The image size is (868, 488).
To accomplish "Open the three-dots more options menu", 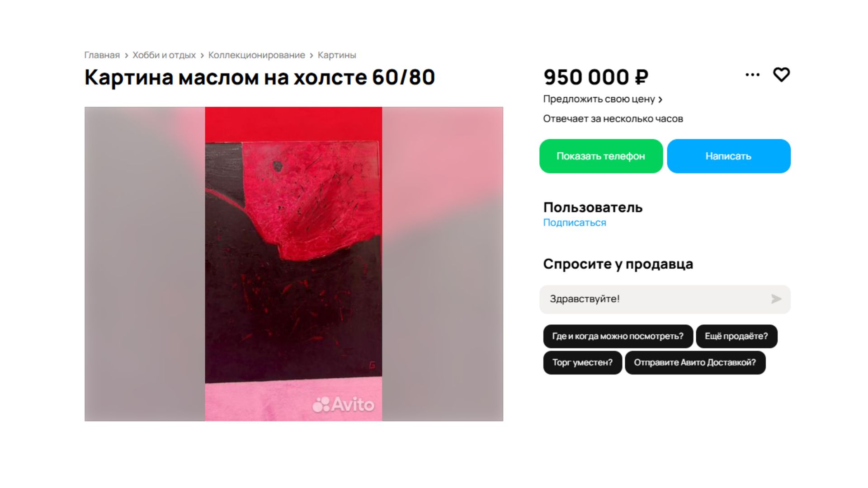I will click(x=752, y=75).
